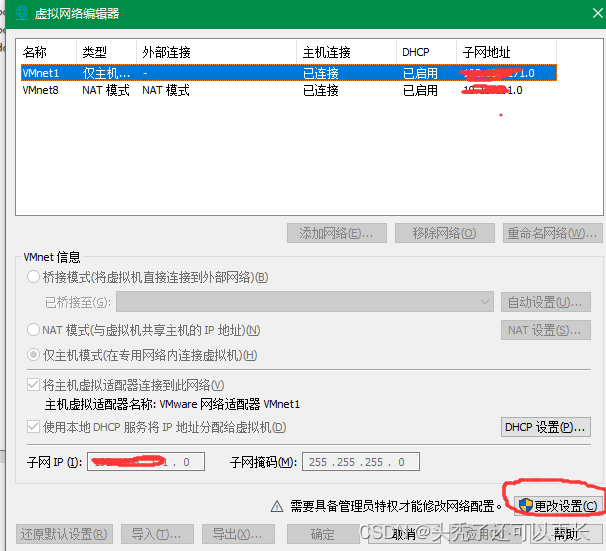Viewport: 606px width, 551px height.
Task: Click the 子网掩码 input field
Action: pyautogui.click(x=361, y=462)
